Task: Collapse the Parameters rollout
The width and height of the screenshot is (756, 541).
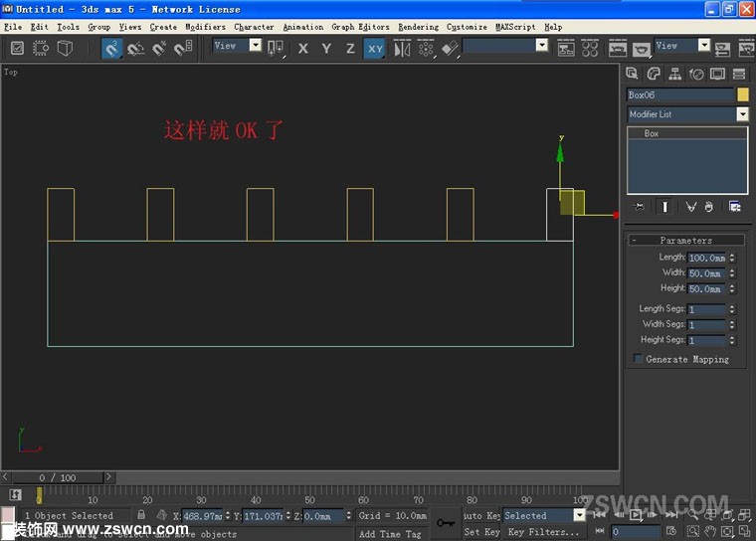Action: pos(686,240)
